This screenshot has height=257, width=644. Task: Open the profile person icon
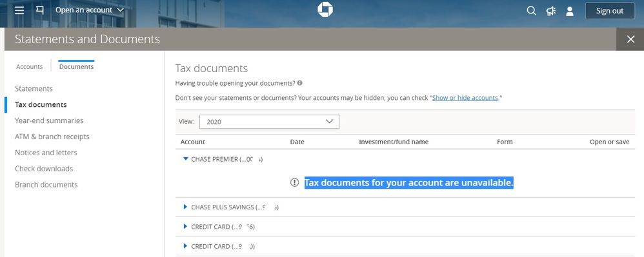tap(570, 11)
